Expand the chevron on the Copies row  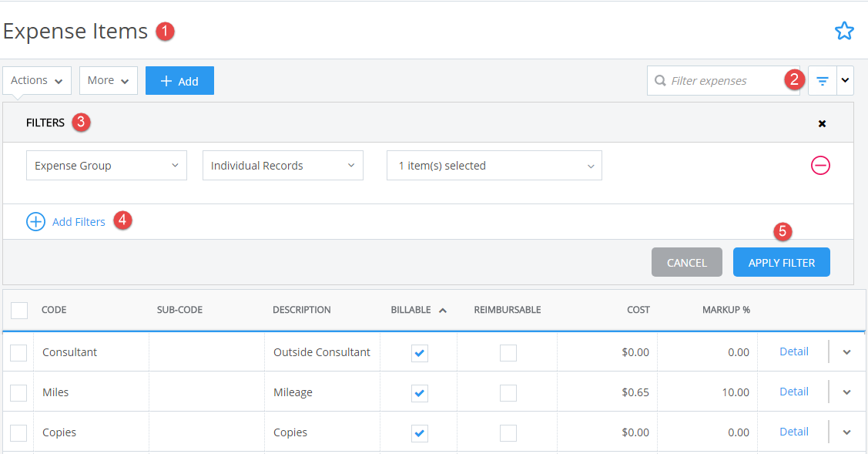point(846,432)
